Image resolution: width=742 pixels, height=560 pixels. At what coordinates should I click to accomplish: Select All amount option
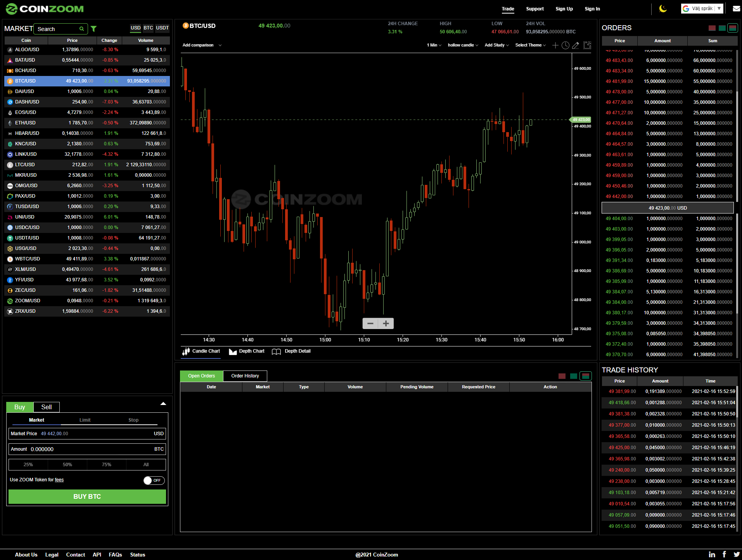(146, 465)
